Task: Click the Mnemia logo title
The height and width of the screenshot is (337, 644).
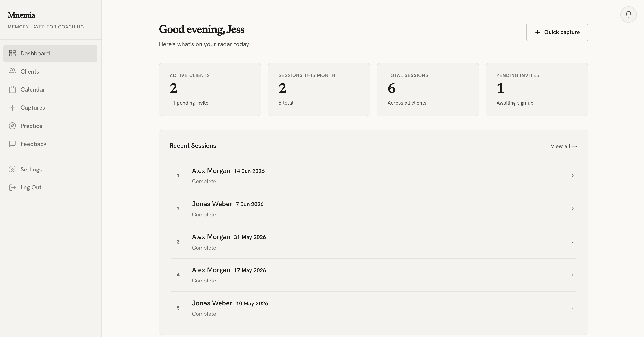Action: [x=21, y=15]
